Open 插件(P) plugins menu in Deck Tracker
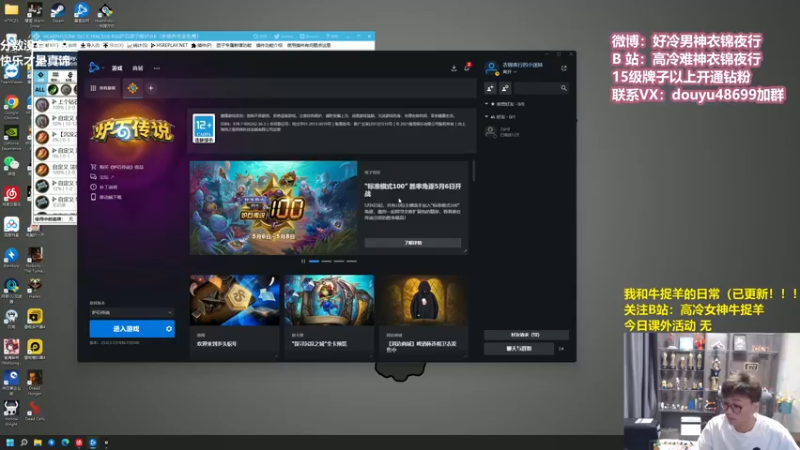800x450 pixels. coord(202,45)
